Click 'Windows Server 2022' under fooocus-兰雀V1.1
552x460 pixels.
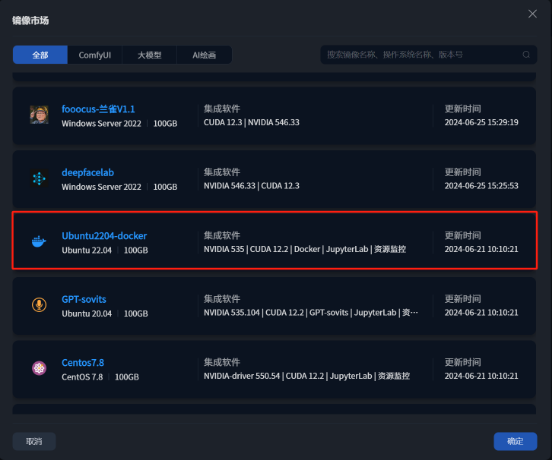(101, 124)
